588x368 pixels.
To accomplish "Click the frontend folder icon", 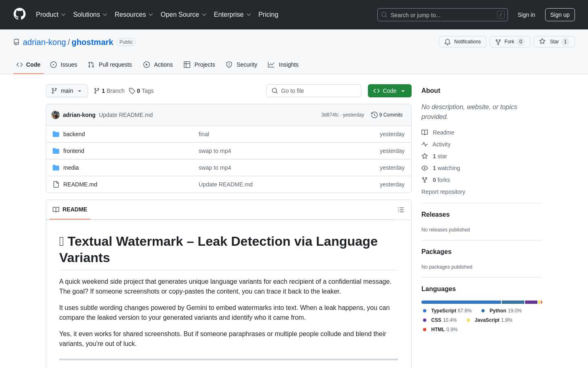I will pos(56,151).
